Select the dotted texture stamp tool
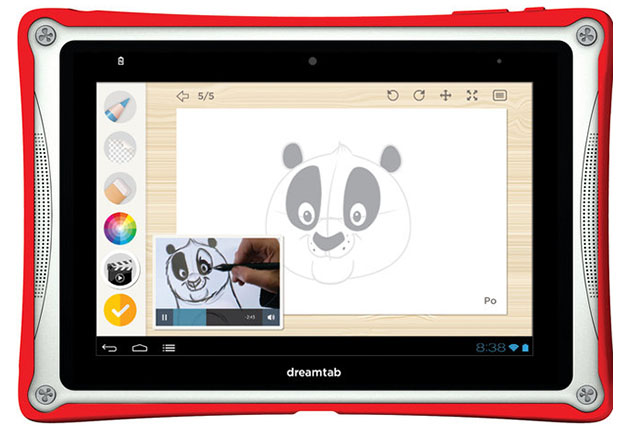630x430 pixels. coord(120,147)
